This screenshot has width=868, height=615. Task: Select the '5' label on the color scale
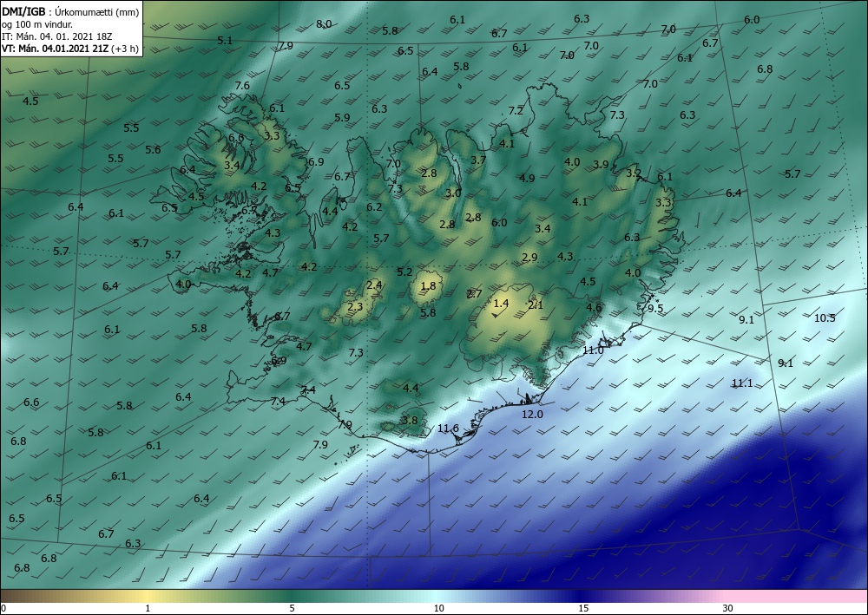[292, 608]
